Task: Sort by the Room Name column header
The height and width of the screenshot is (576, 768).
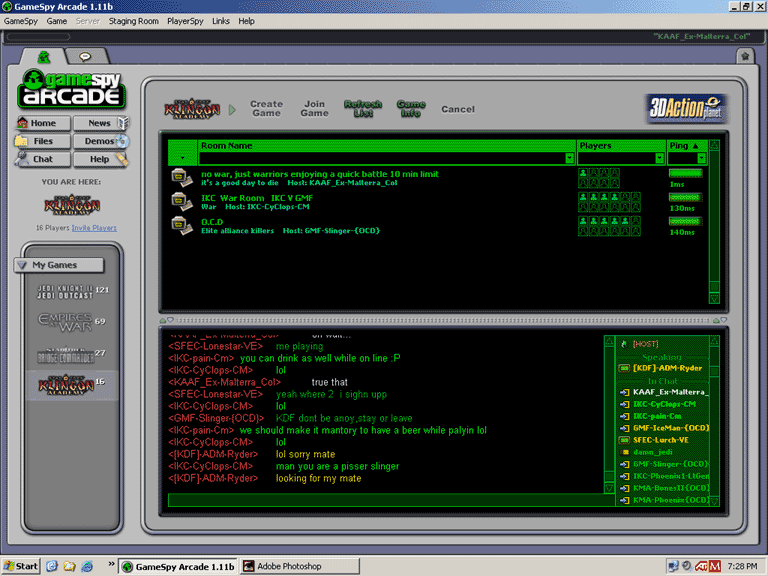Action: 386,145
